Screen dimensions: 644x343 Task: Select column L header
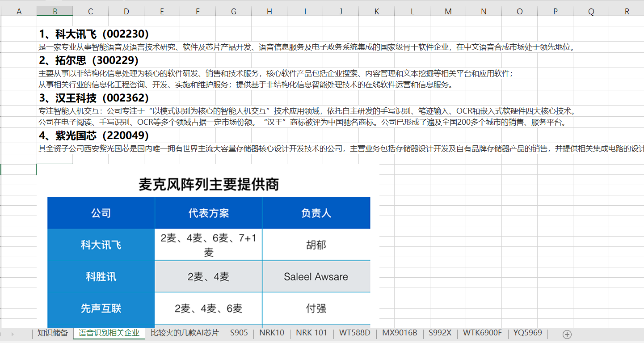(x=412, y=12)
